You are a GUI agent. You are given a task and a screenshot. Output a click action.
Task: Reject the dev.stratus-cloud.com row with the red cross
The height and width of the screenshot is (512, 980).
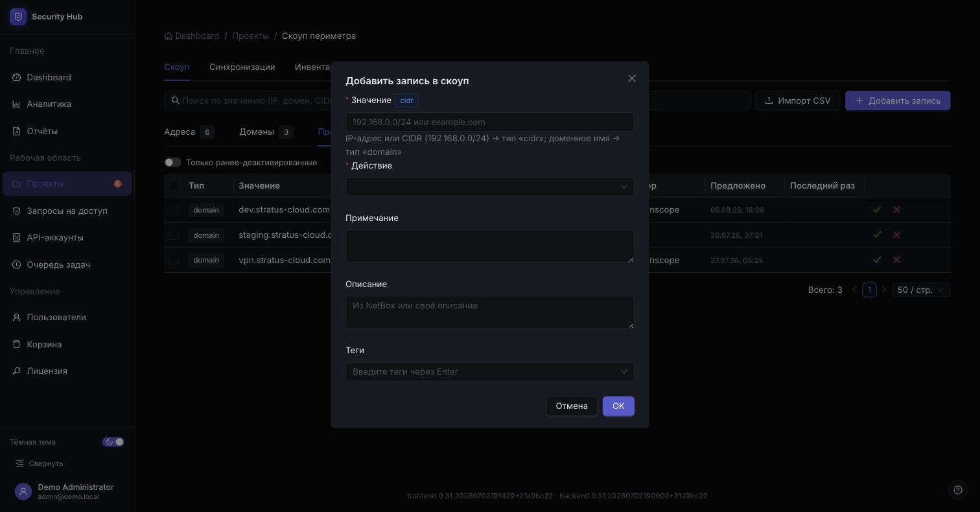[x=896, y=210]
